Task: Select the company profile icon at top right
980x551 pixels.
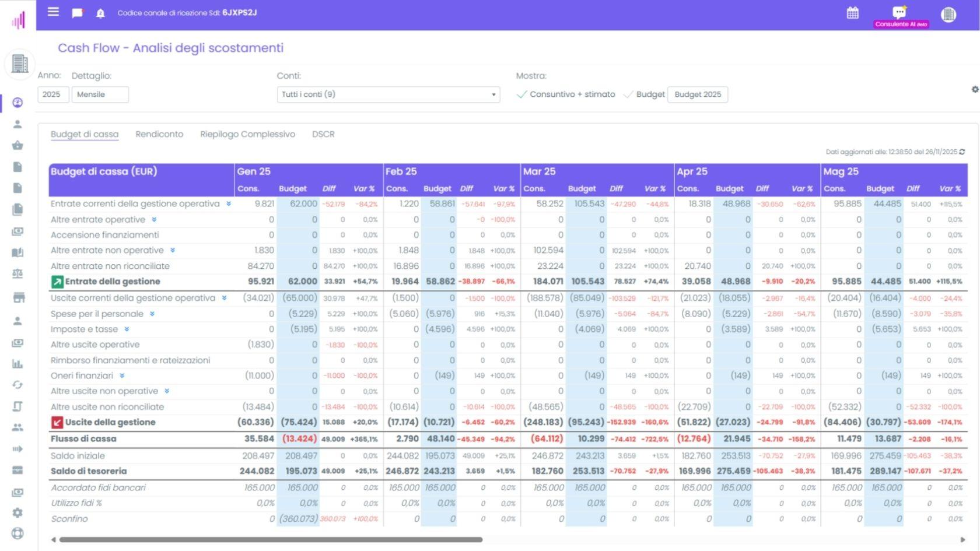Action: [949, 14]
